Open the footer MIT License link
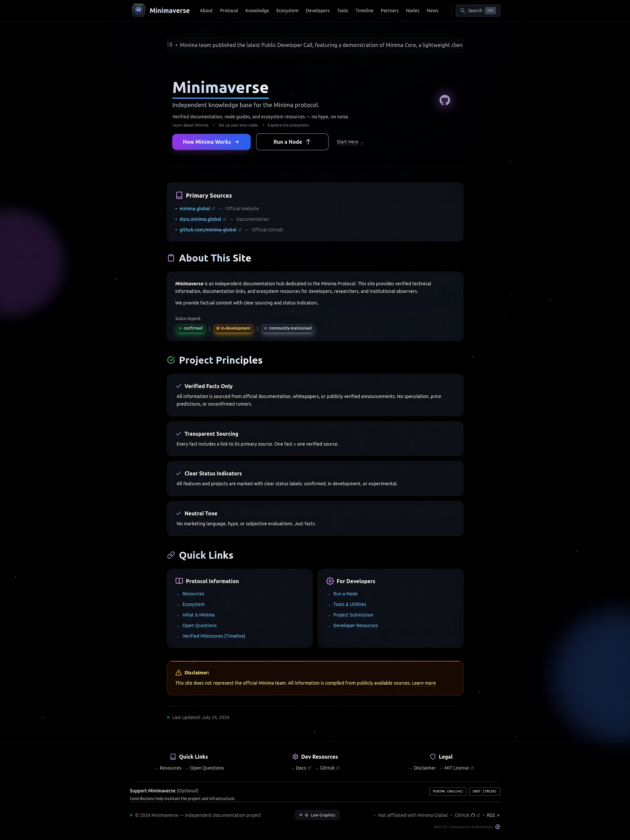 456,768
